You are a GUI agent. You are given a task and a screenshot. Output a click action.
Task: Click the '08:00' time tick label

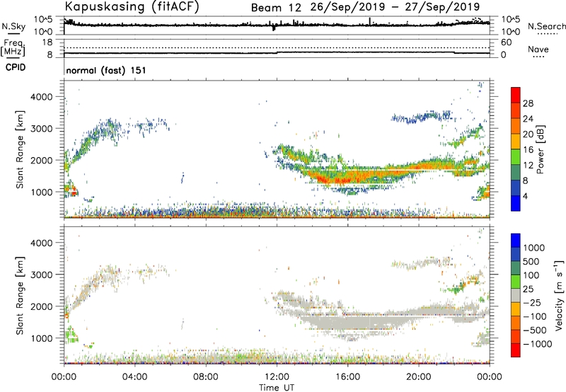tap(205, 377)
